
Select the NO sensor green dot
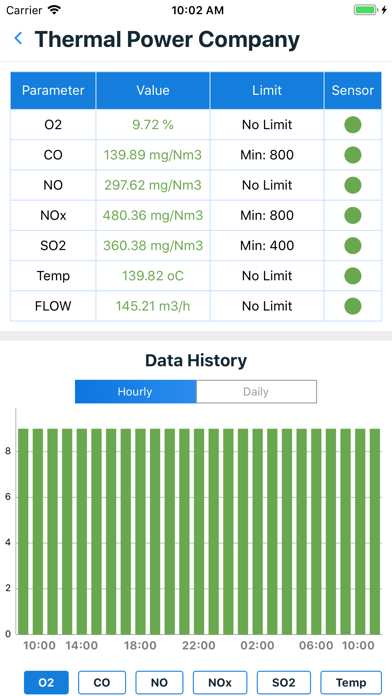352,185
